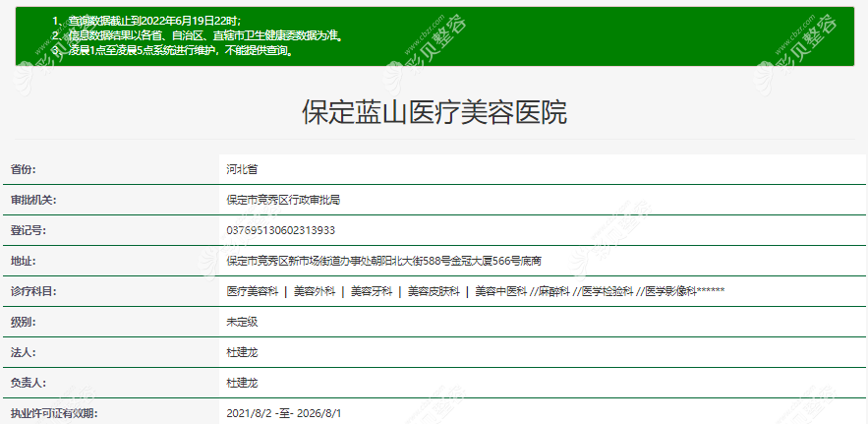Click notice line about 凌晨1点至凌晨5点系统维护
This screenshot has height=424, width=868.
tap(172, 52)
